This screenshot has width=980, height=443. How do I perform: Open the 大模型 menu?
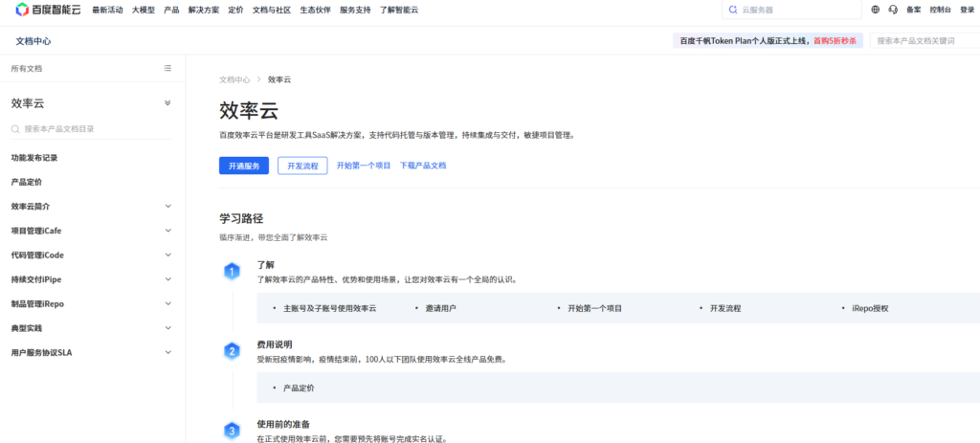144,10
